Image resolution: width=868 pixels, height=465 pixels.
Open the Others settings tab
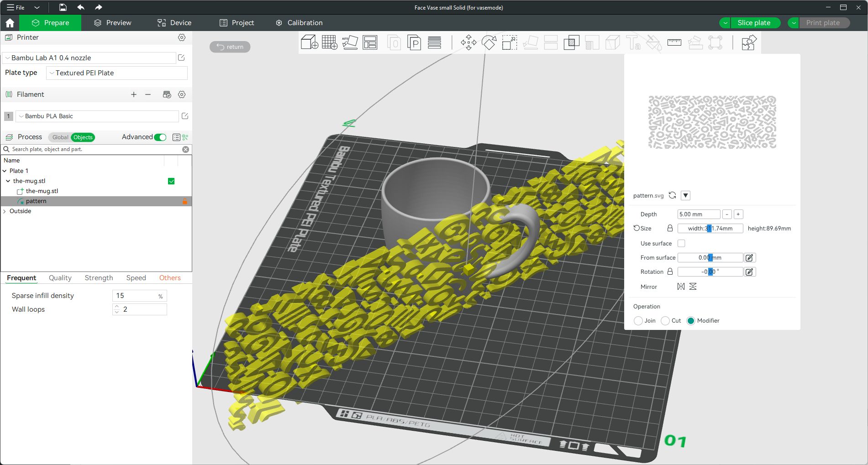170,278
